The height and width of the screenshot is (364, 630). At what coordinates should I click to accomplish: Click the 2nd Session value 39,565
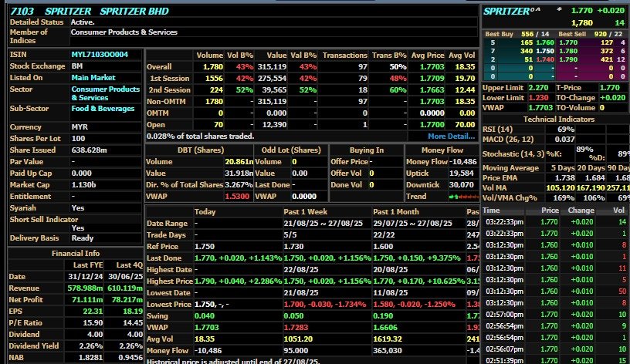[274, 90]
